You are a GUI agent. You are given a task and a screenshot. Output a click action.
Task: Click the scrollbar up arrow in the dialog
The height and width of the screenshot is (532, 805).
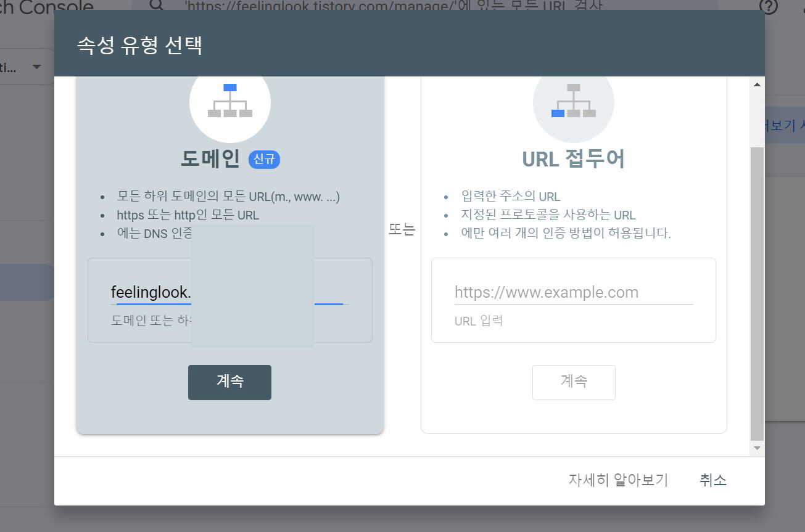tap(756, 84)
